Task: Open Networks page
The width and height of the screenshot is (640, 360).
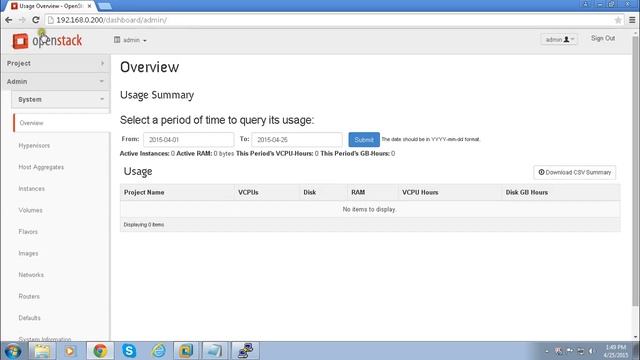Action: click(x=31, y=275)
